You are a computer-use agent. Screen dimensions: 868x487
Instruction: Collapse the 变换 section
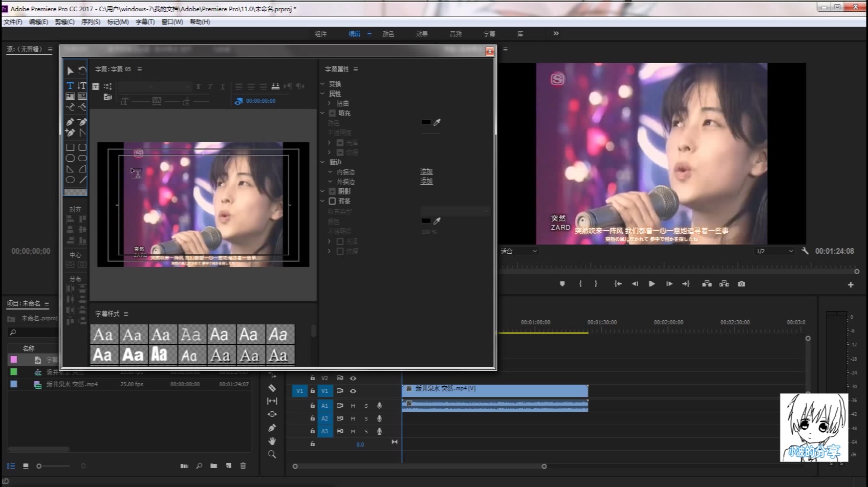(322, 84)
